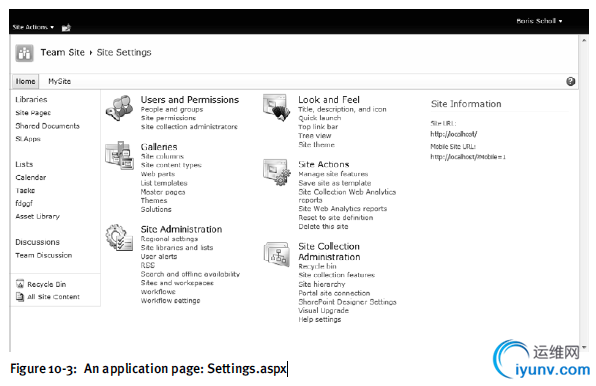Open User alerts settings
This screenshot has height=386, width=596.
[159, 256]
